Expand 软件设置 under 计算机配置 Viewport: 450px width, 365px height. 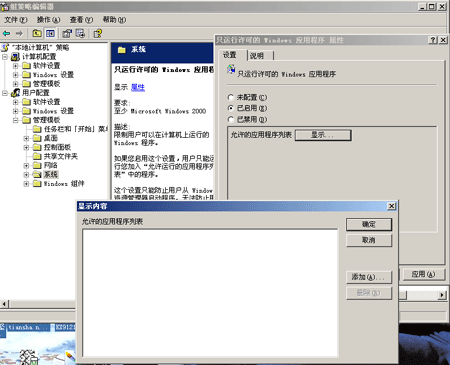15,66
